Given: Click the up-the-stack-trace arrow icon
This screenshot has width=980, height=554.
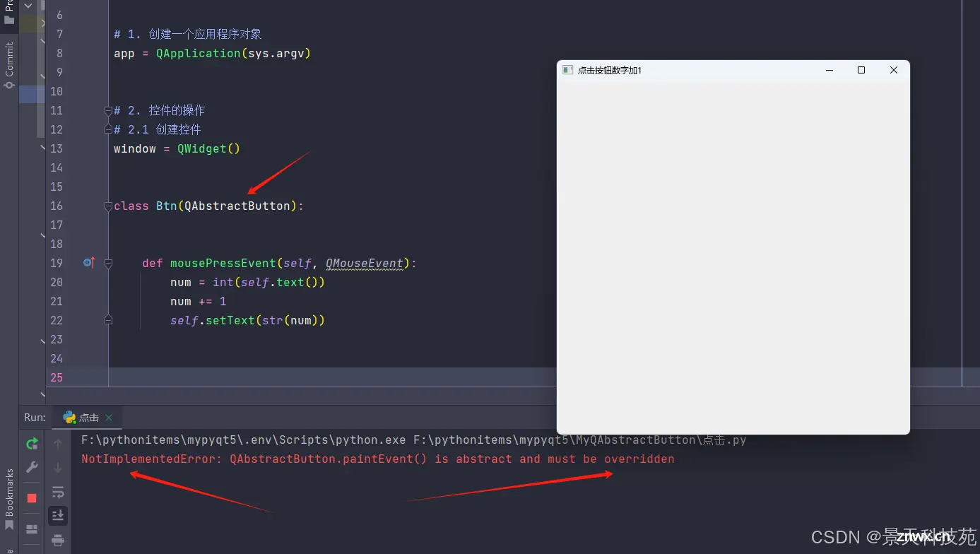Looking at the screenshot, I should (58, 444).
